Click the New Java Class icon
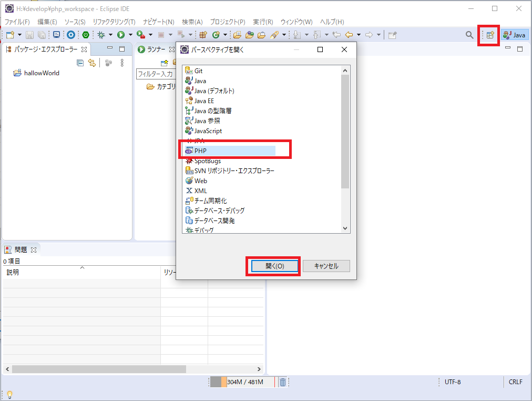This screenshot has width=532, height=401. (216, 35)
